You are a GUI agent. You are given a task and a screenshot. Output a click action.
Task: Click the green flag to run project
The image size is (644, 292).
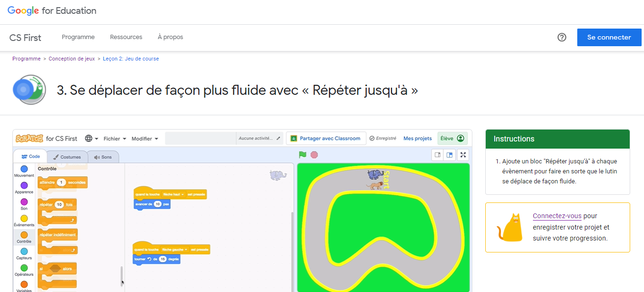point(302,155)
